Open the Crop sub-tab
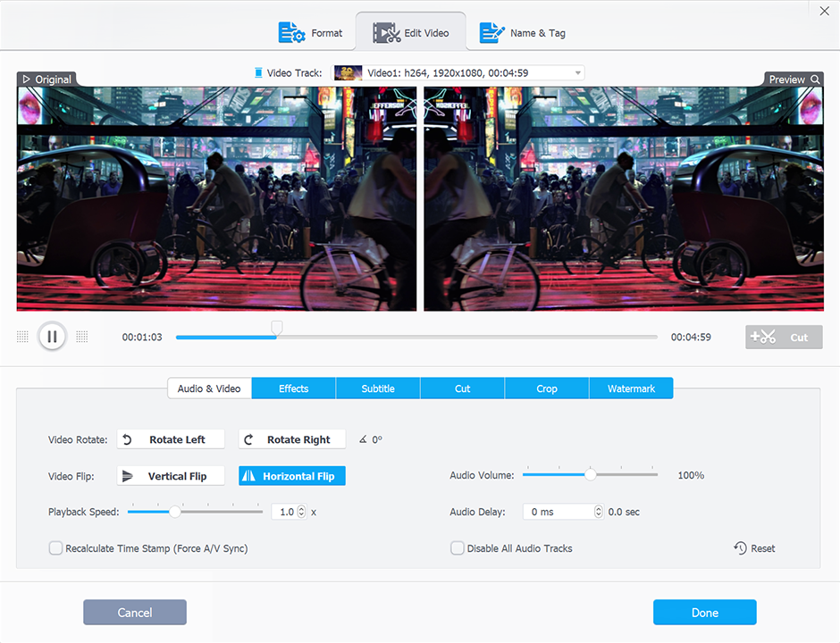This screenshot has height=643, width=840. [547, 388]
